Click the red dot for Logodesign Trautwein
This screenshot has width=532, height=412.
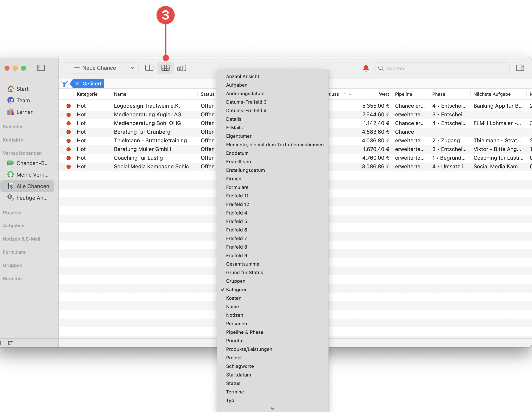(x=69, y=106)
